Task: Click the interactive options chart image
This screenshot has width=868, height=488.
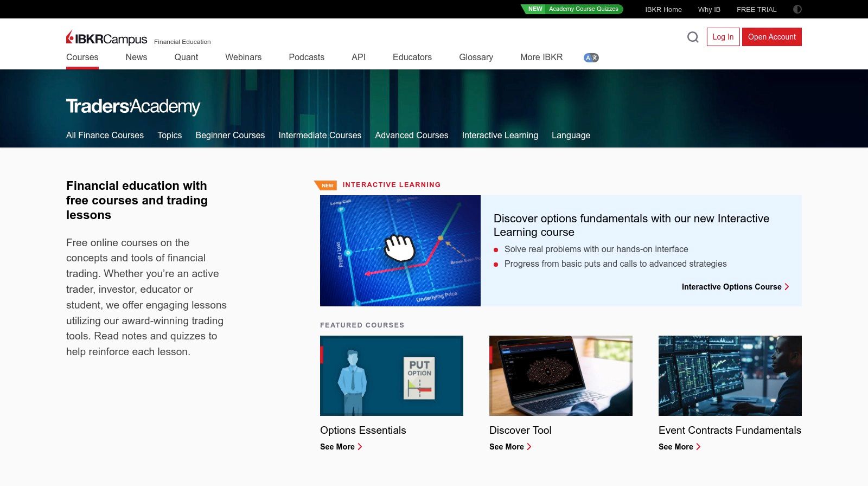Action: point(400,251)
